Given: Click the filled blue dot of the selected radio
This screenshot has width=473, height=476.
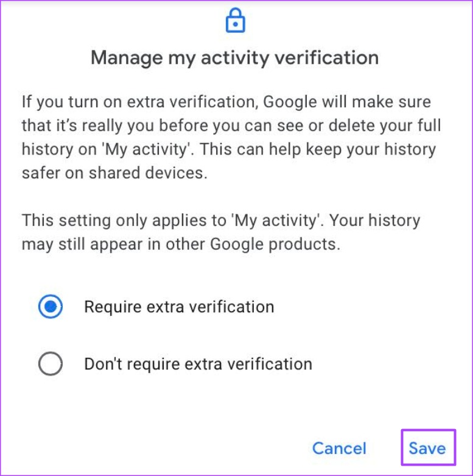Looking at the screenshot, I should (51, 306).
